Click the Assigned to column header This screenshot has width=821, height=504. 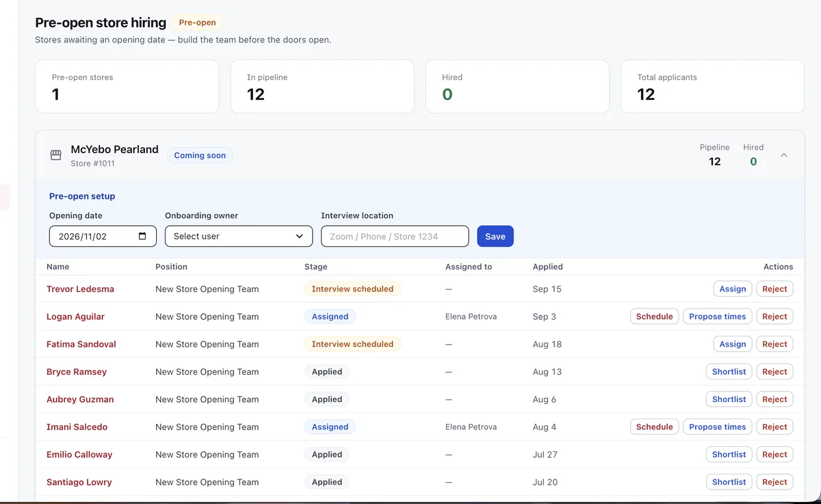[x=469, y=267]
